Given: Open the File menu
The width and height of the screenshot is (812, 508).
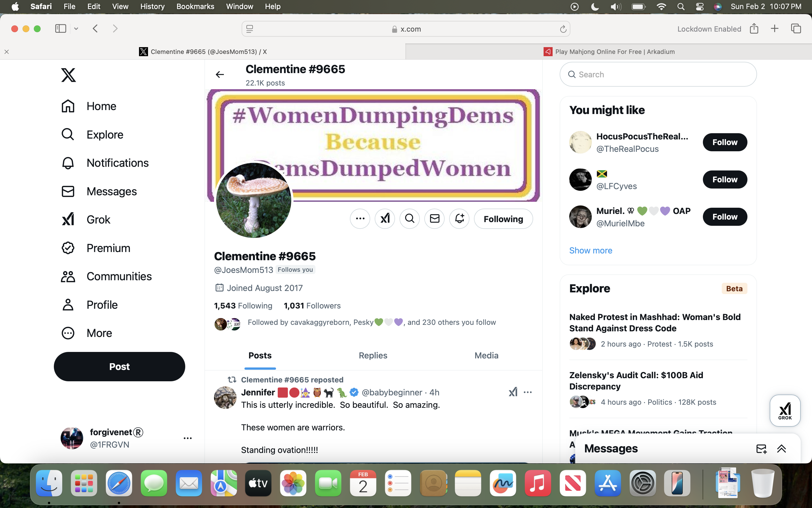Looking at the screenshot, I should 69,7.
